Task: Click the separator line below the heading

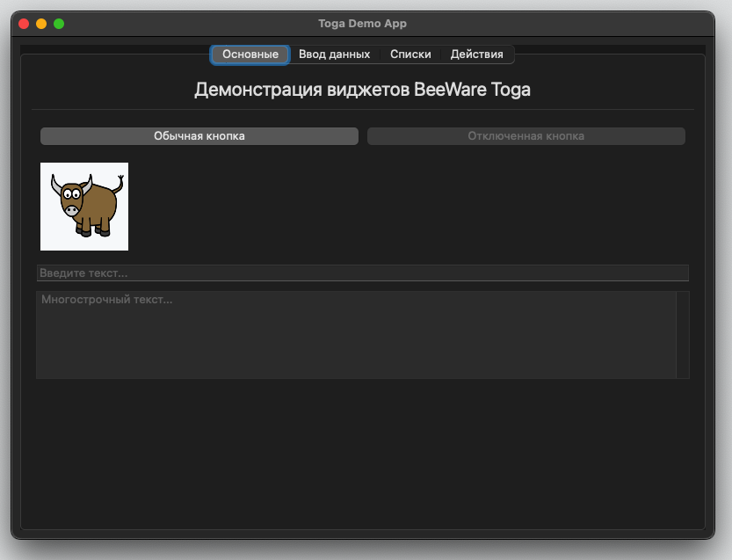Action: [362, 108]
